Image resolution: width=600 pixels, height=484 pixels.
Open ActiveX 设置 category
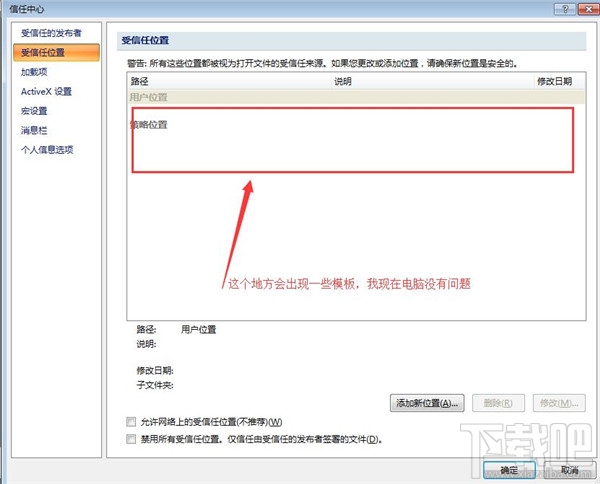click(x=46, y=91)
